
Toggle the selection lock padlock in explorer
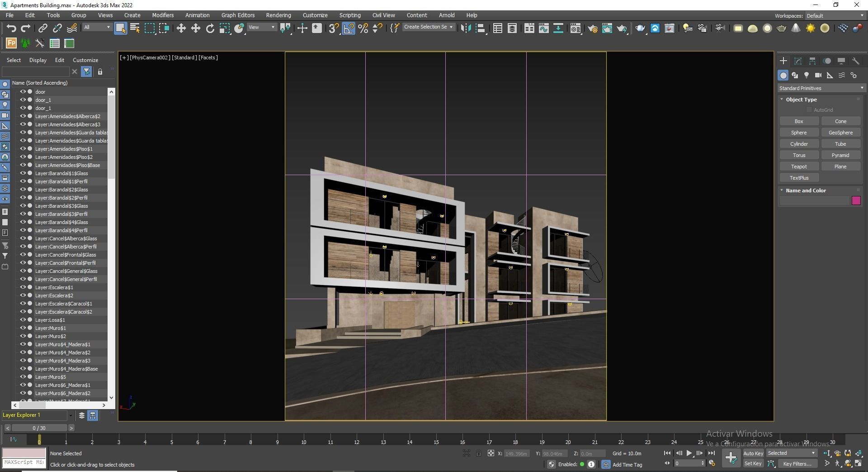(100, 72)
